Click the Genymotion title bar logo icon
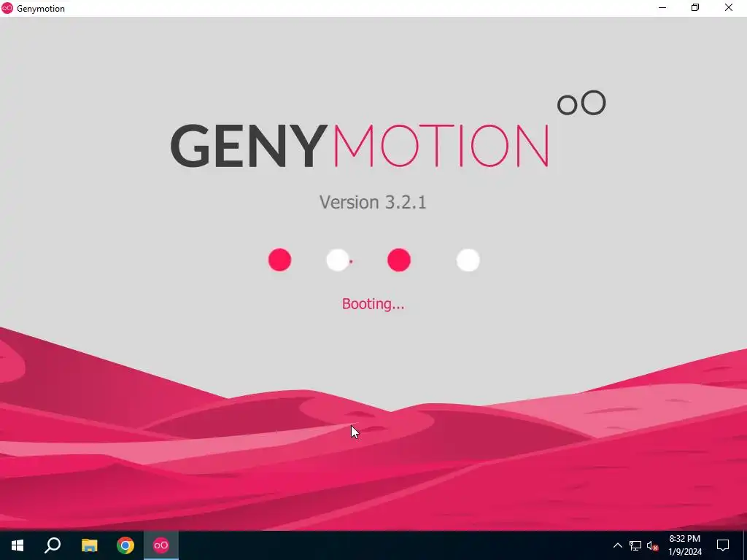Image resolution: width=747 pixels, height=560 pixels. tap(7, 8)
